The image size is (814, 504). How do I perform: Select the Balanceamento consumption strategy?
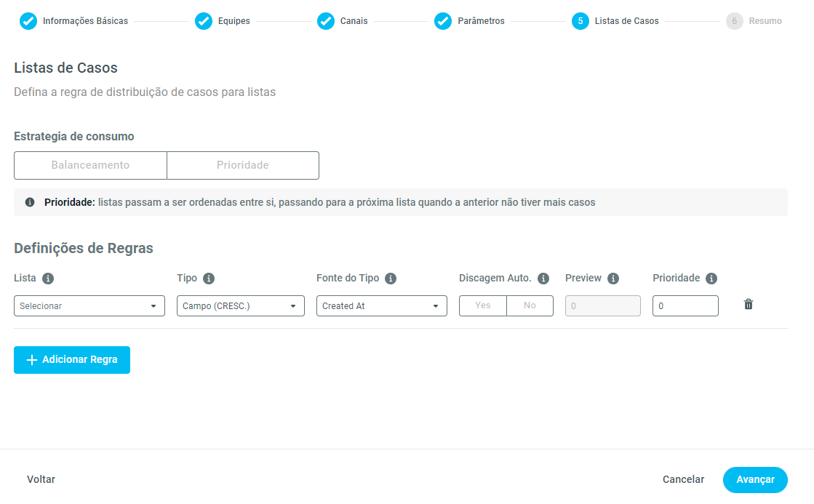click(90, 165)
